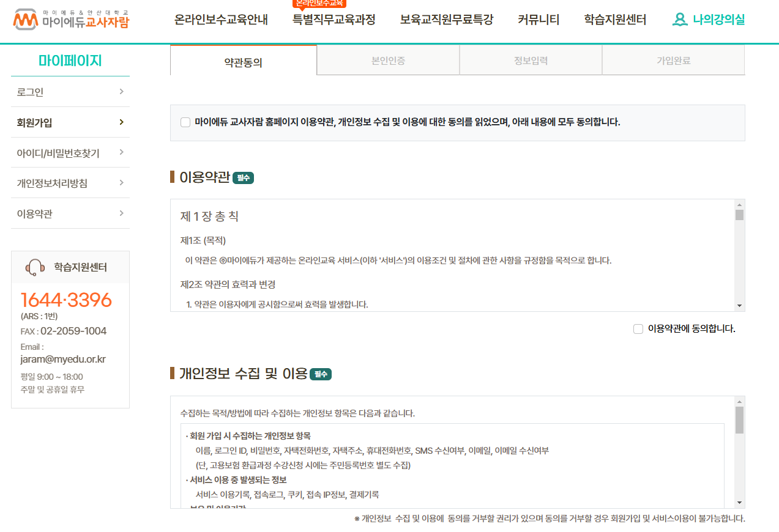The height and width of the screenshot is (532, 779).
Task: Click the (ARS : 1번) text
Action: coord(39,316)
